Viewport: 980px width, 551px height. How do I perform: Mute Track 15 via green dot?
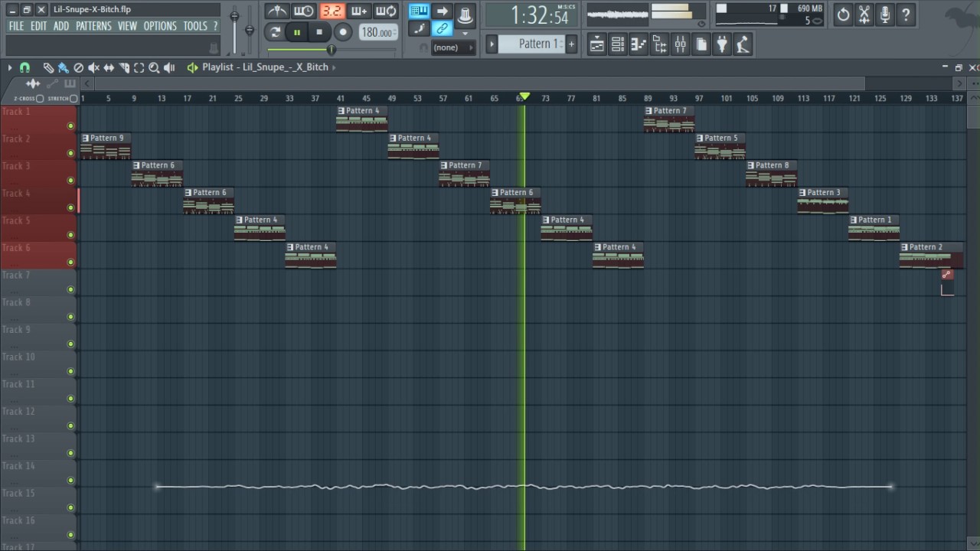pos(70,507)
